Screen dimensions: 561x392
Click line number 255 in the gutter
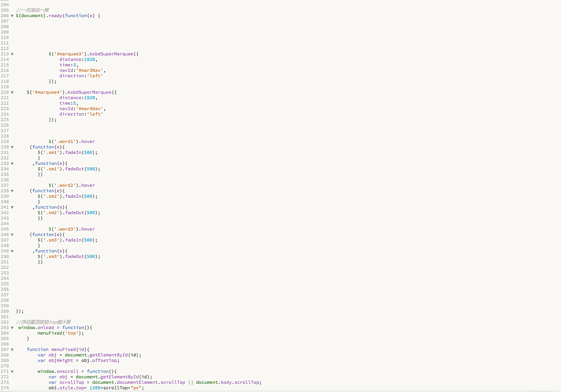click(x=5, y=284)
